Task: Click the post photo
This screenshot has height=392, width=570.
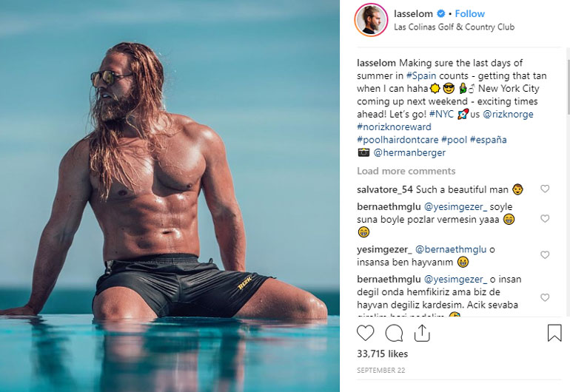Action: pos(170,196)
